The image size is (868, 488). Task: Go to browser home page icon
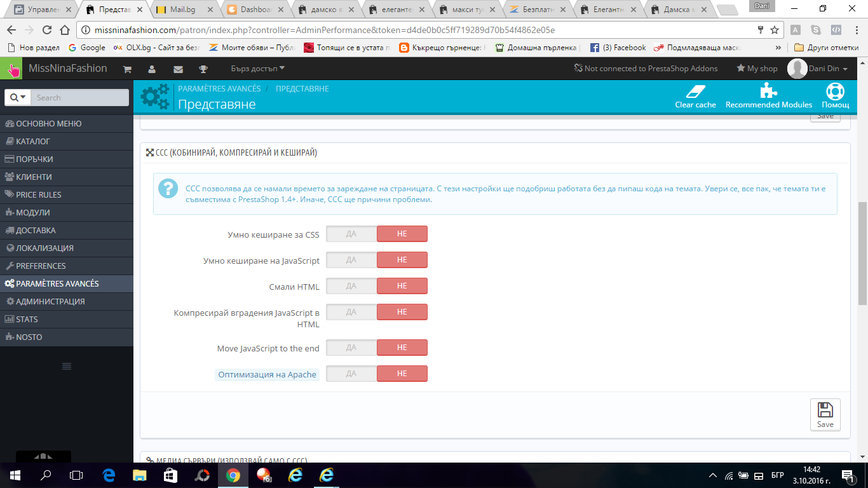pos(64,30)
